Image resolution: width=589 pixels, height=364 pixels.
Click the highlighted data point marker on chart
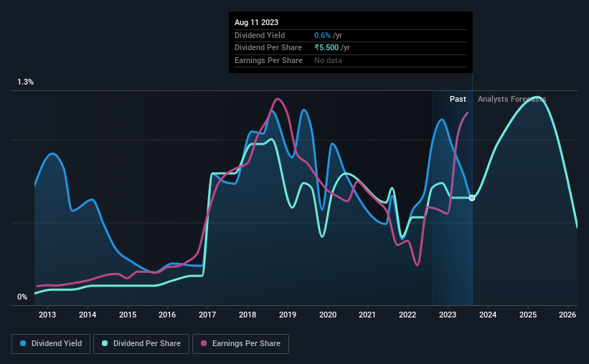point(472,198)
